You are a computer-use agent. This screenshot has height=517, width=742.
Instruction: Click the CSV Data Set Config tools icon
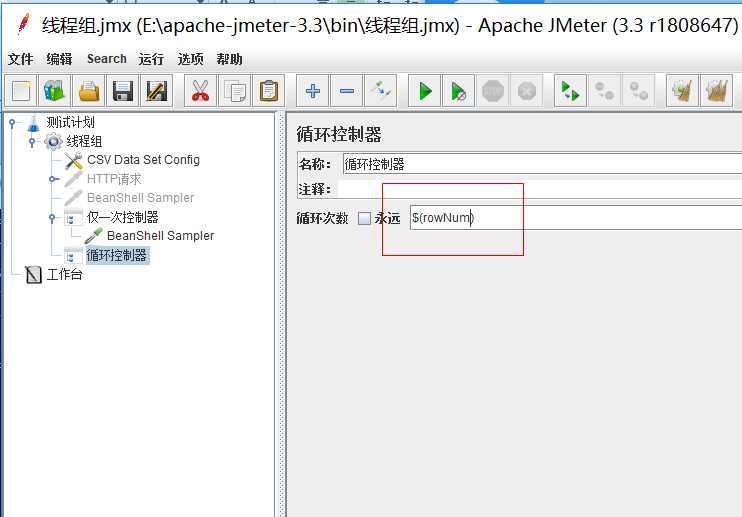click(x=73, y=161)
